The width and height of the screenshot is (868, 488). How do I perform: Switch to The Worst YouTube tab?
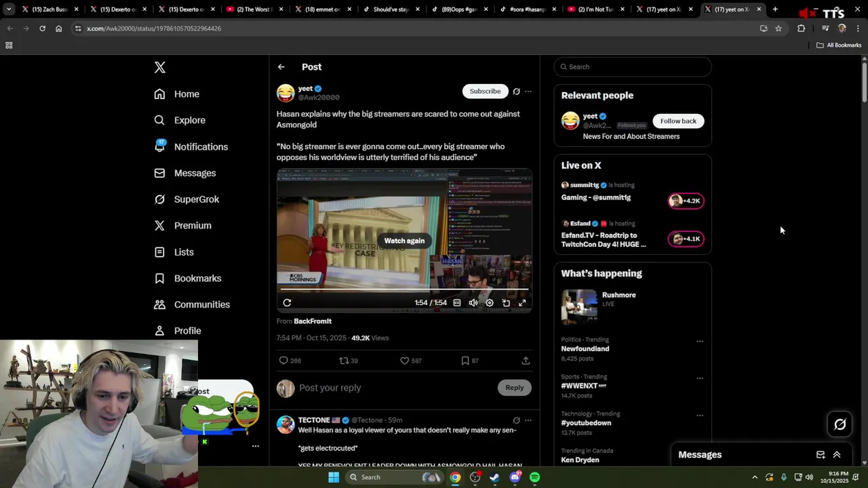pos(254,9)
